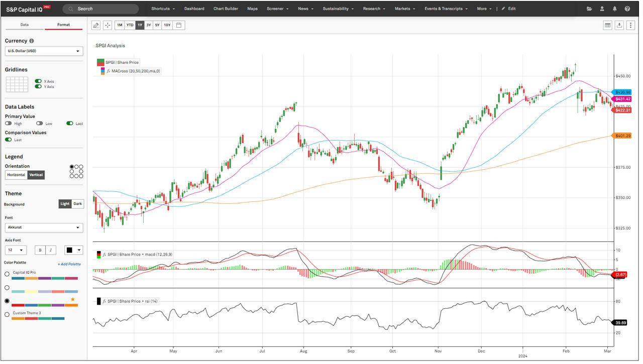Toggle X Axis gridlines
Viewport: 643px width, 364px height.
point(38,81)
